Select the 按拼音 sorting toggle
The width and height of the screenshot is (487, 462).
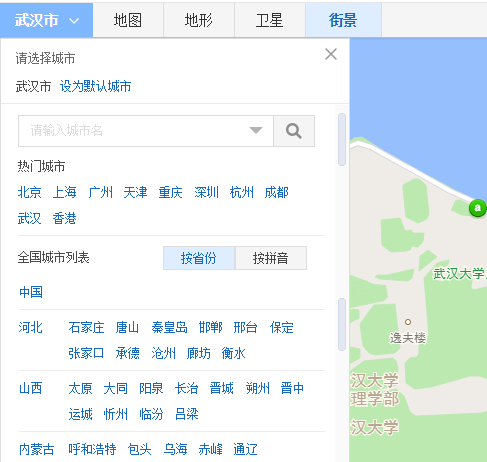(x=271, y=258)
